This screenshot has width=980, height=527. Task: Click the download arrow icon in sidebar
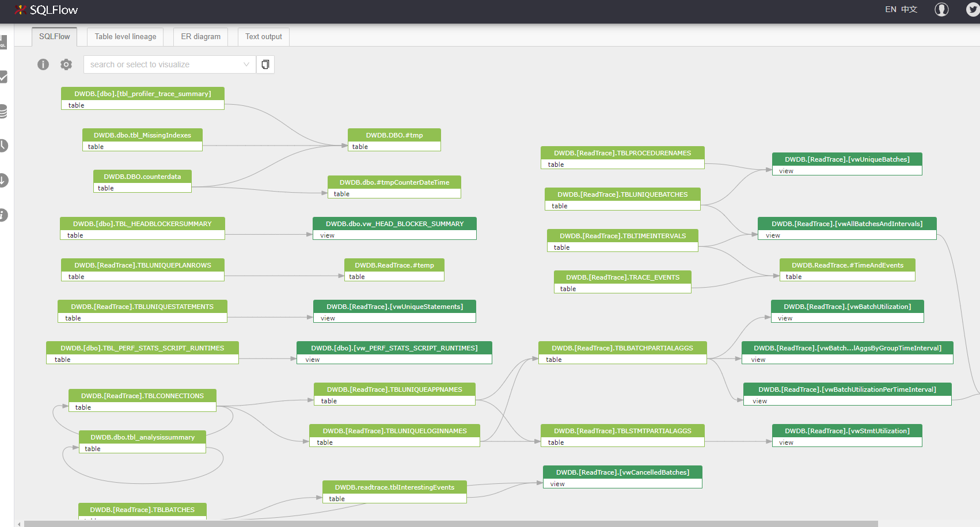point(3,180)
